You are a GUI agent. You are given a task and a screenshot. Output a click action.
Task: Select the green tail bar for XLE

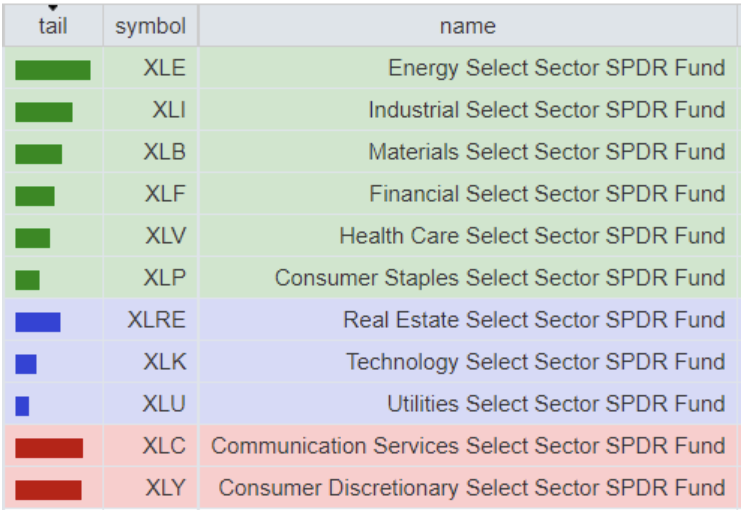pyautogui.click(x=53, y=70)
